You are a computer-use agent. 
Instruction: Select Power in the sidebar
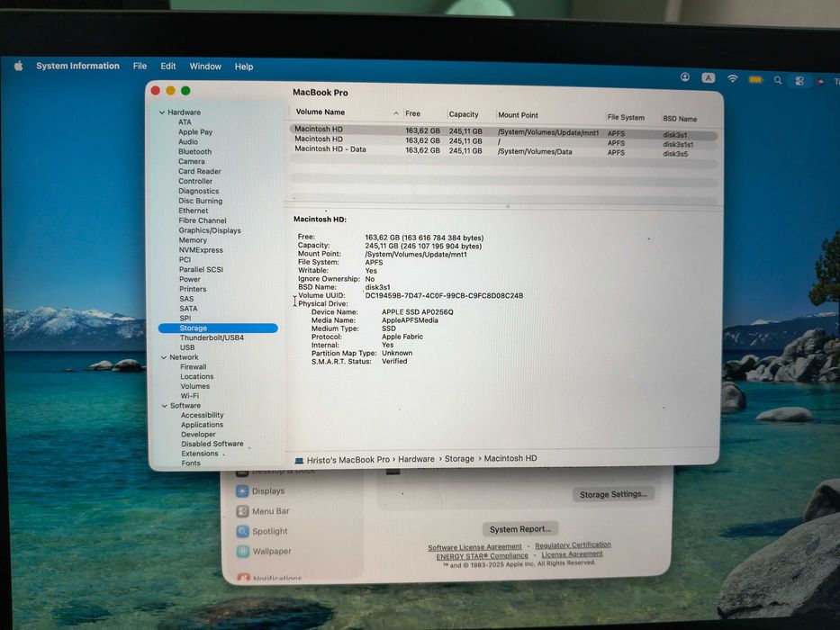(190, 279)
